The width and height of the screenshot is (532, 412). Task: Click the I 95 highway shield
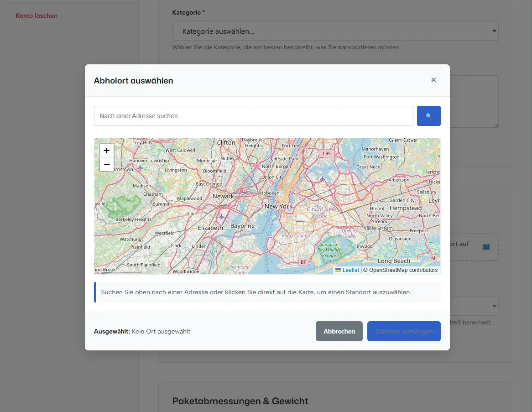(x=326, y=154)
